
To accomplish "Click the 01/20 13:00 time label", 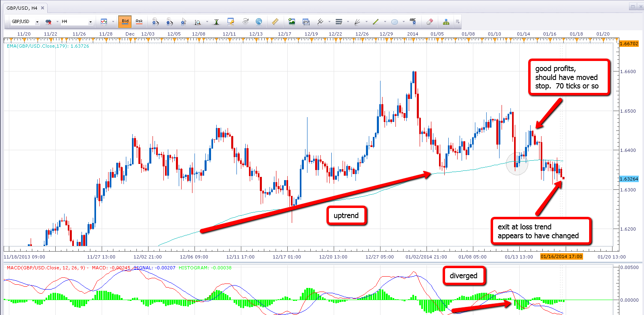I will coord(612,257).
